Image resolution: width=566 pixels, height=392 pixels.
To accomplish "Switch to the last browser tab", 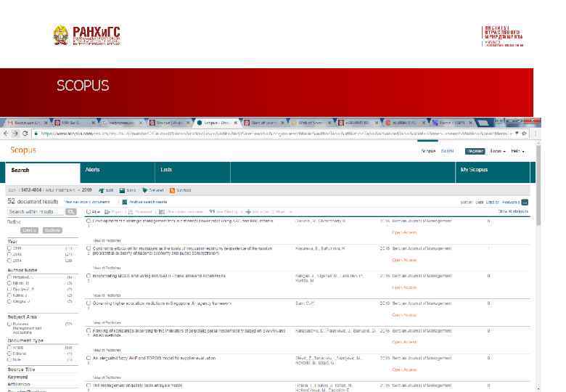I will (453, 123).
